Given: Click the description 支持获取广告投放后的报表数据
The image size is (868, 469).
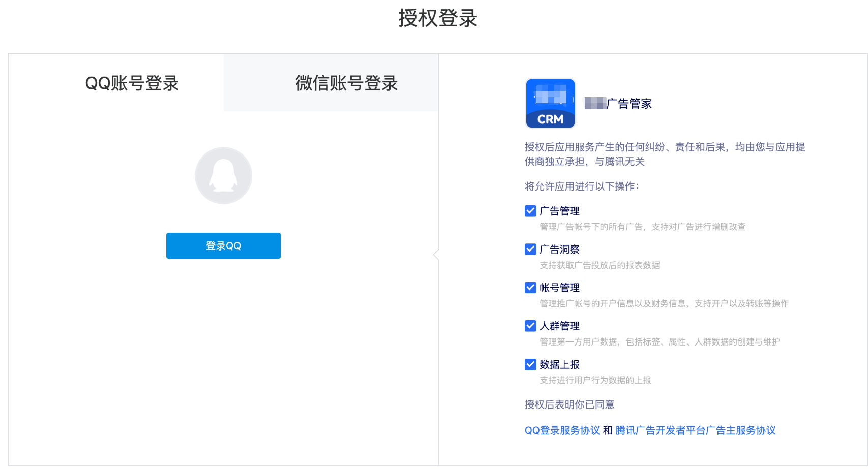Looking at the screenshot, I should point(600,265).
